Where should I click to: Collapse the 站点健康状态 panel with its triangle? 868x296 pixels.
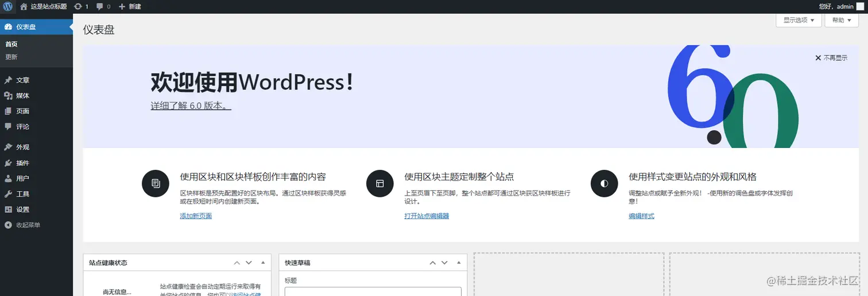point(263,263)
